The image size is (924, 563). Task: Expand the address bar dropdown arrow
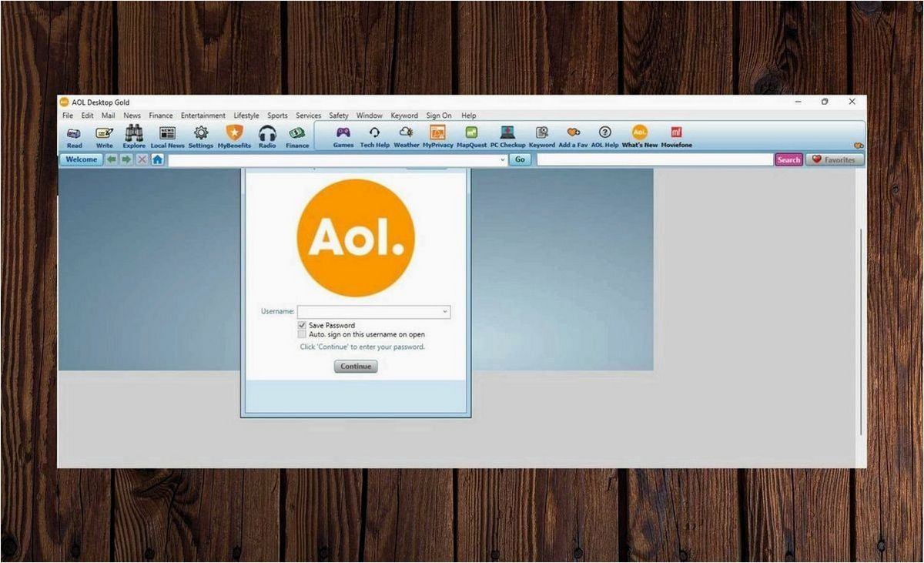[x=503, y=159]
